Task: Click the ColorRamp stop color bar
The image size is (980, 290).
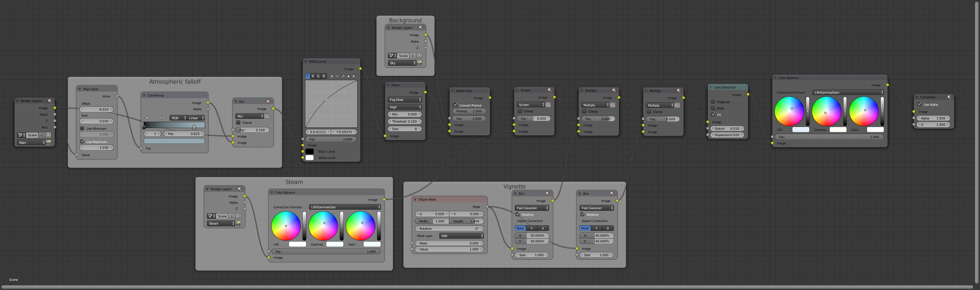Action: (x=174, y=141)
